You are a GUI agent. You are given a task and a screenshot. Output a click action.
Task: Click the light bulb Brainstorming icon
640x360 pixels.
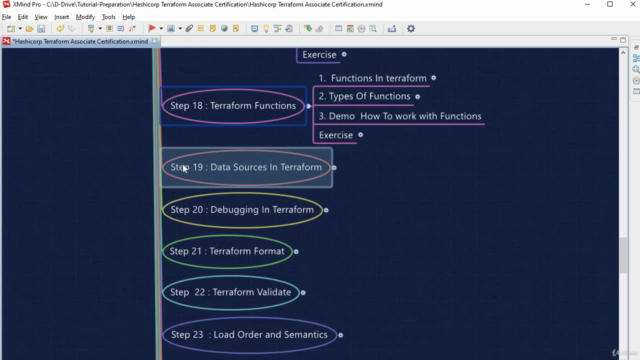266,29
